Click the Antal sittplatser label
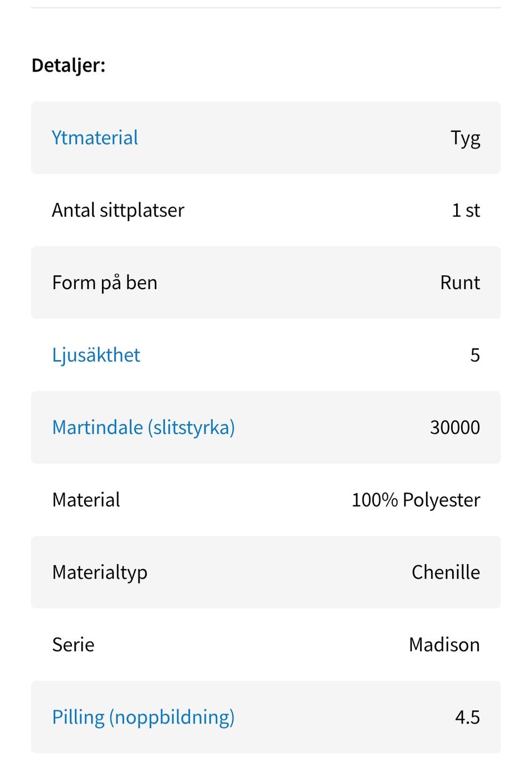 coord(118,211)
